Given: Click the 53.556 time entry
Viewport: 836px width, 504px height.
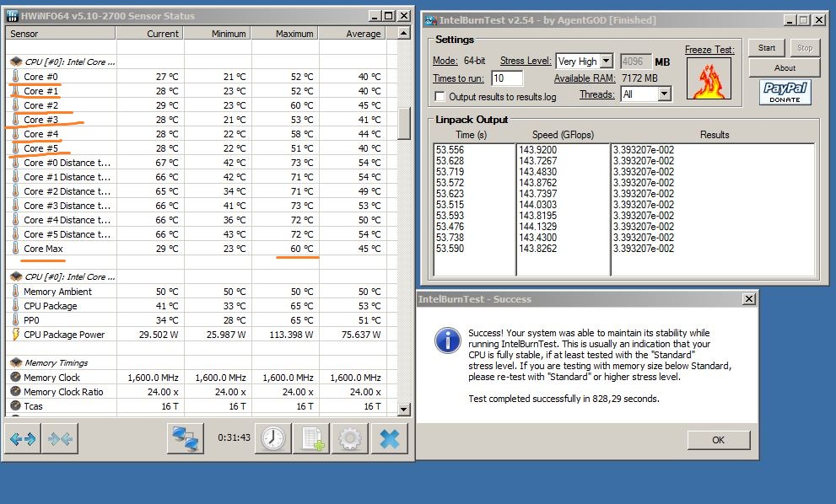Looking at the screenshot, I should pyautogui.click(x=450, y=150).
